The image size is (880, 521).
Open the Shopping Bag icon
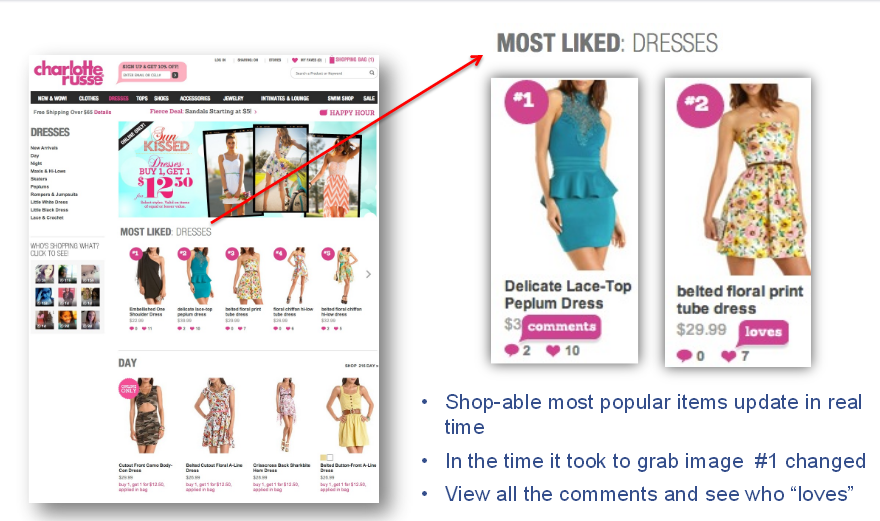[x=332, y=60]
